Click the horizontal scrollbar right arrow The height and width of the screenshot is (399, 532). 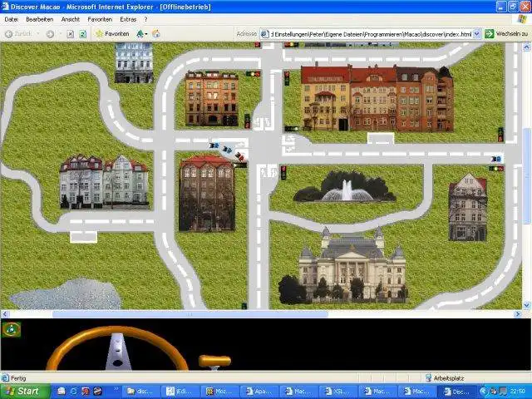[x=518, y=314]
